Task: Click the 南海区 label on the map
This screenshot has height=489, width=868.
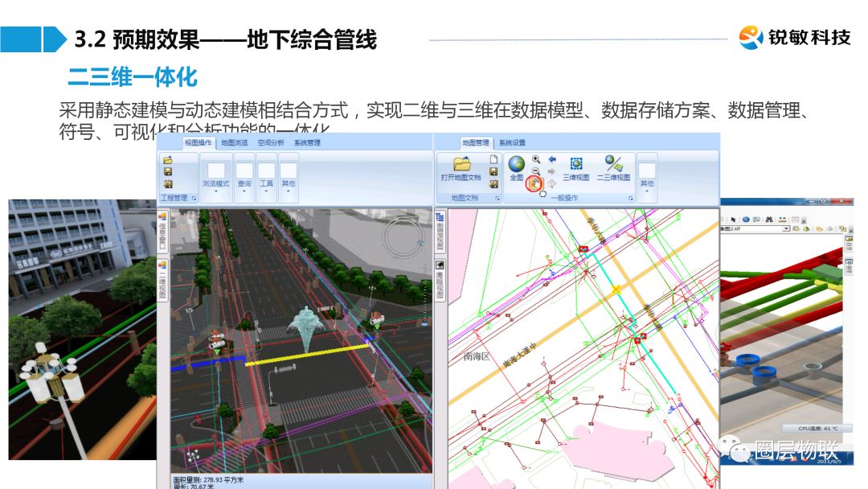Action: [x=477, y=356]
